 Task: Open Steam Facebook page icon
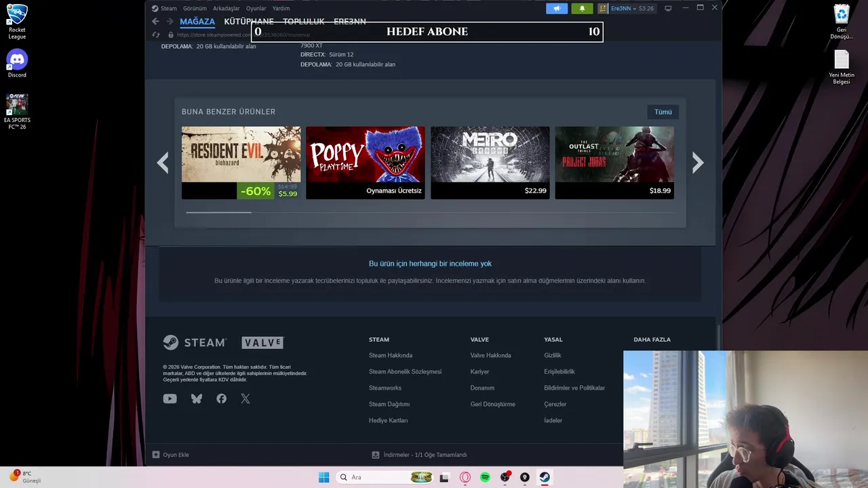coord(221,399)
